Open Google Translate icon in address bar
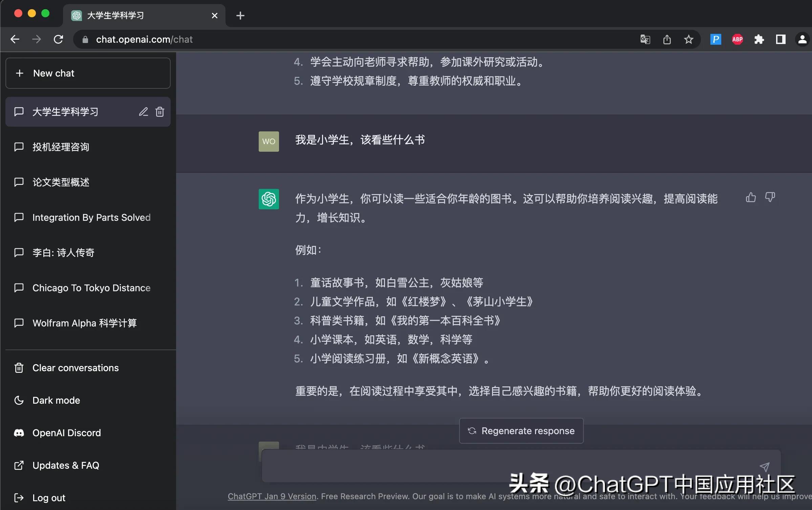 pyautogui.click(x=644, y=39)
